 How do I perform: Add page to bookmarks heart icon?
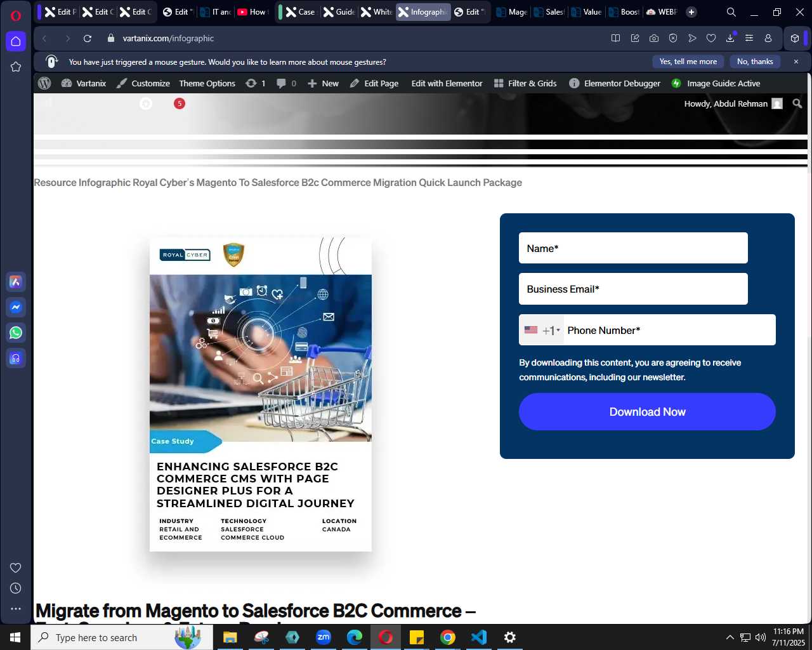click(711, 38)
